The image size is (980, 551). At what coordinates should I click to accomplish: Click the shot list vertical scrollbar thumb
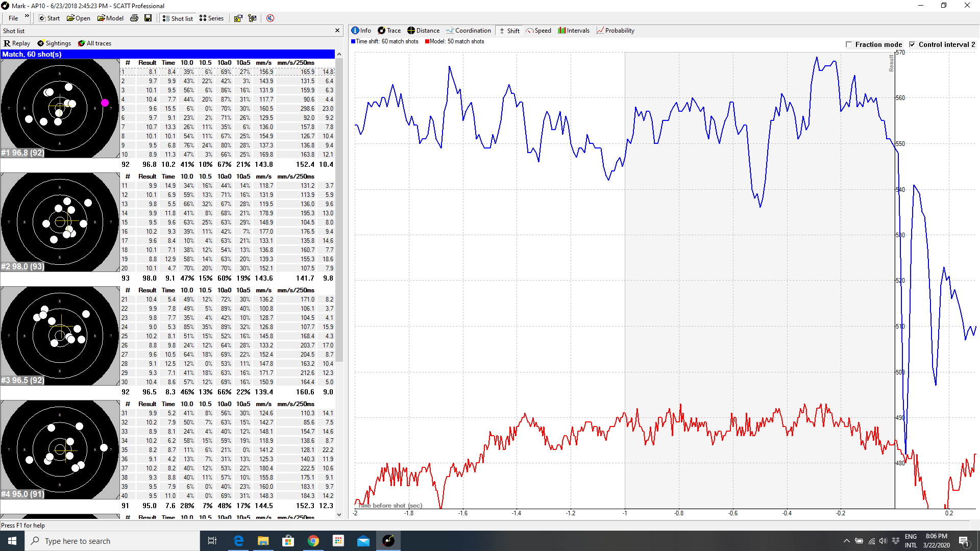point(339,209)
